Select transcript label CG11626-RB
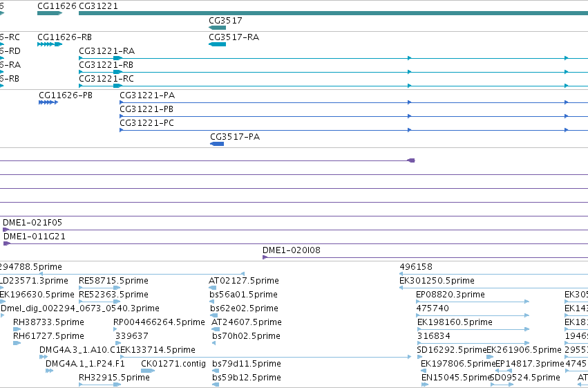The height and width of the screenshot is (388, 588). 64,37
